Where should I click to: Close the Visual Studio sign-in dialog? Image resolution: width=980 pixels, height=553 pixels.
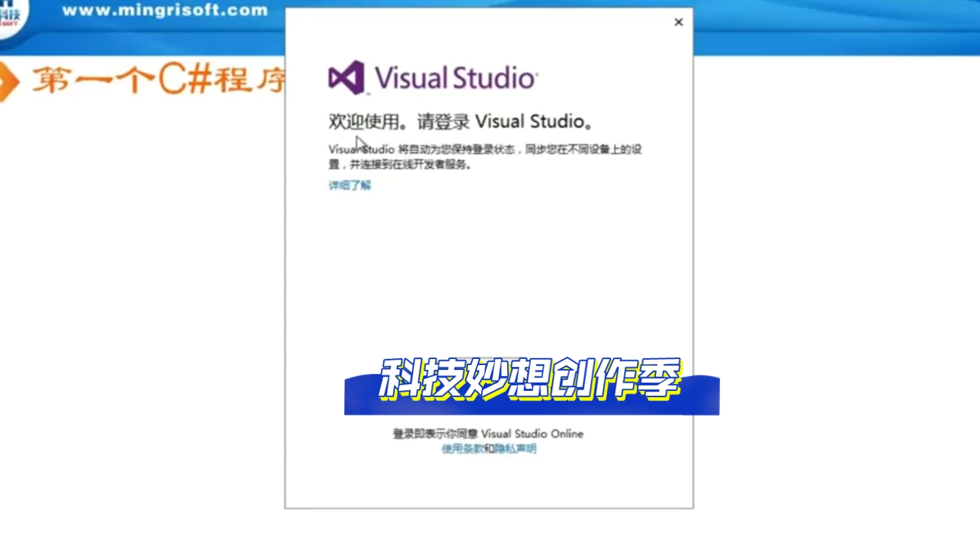(x=679, y=22)
